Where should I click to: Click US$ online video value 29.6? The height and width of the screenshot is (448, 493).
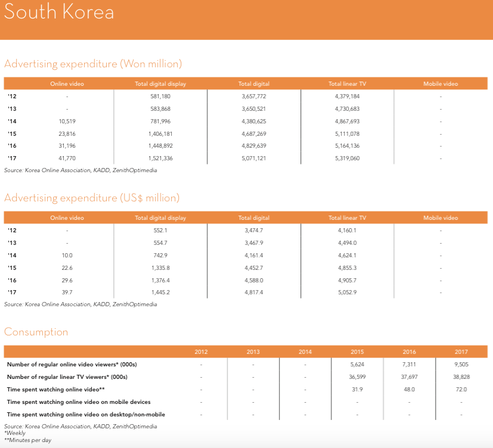[67, 280]
